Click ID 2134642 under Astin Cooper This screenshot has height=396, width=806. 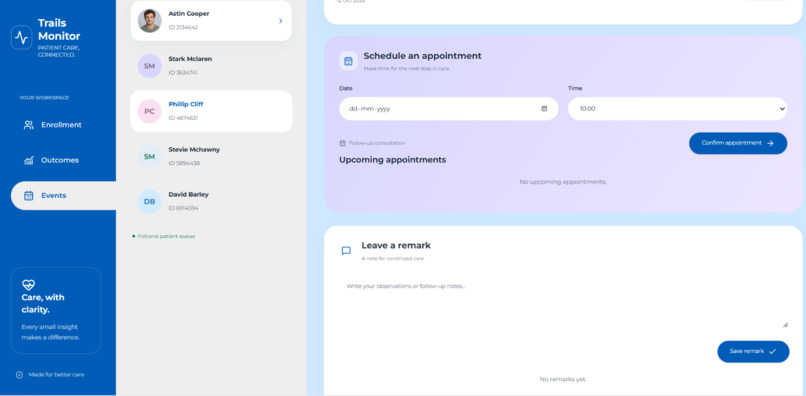183,27
